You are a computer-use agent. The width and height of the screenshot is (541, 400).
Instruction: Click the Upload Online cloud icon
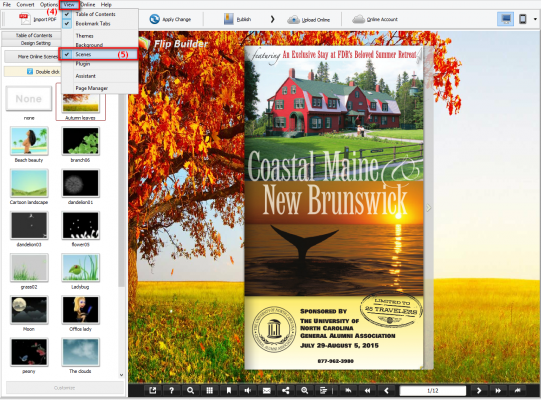click(293, 19)
